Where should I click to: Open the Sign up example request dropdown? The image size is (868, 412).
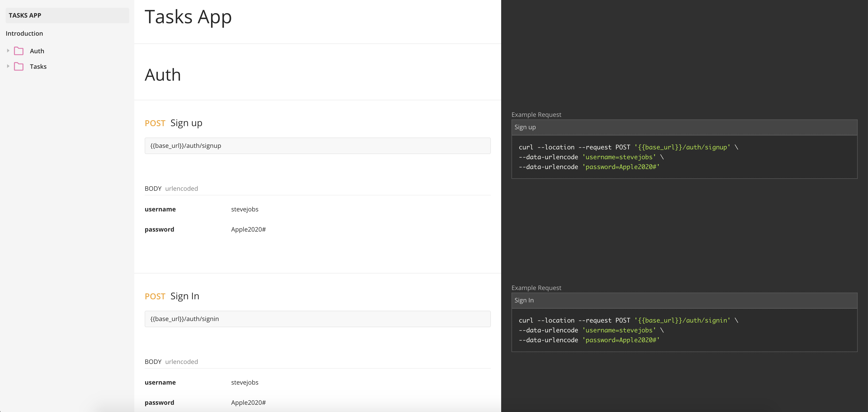pyautogui.click(x=684, y=127)
